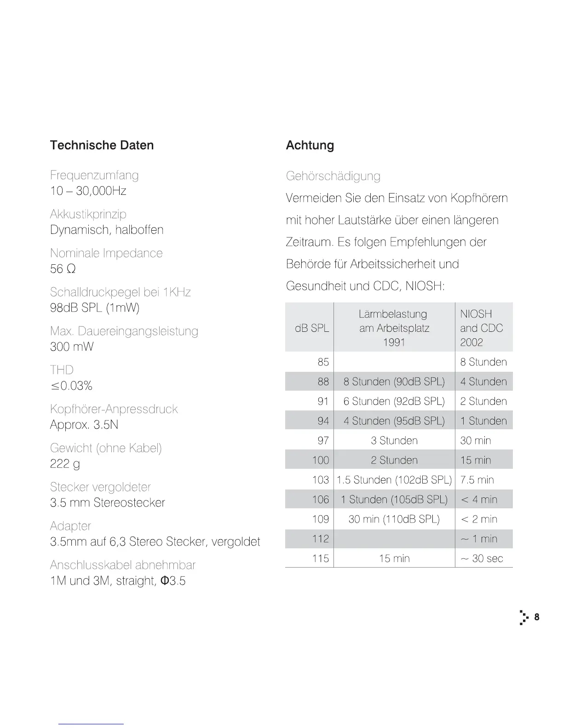The width and height of the screenshot is (563, 728).
Task: Click the THD label
Action: pyautogui.click(x=62, y=370)
